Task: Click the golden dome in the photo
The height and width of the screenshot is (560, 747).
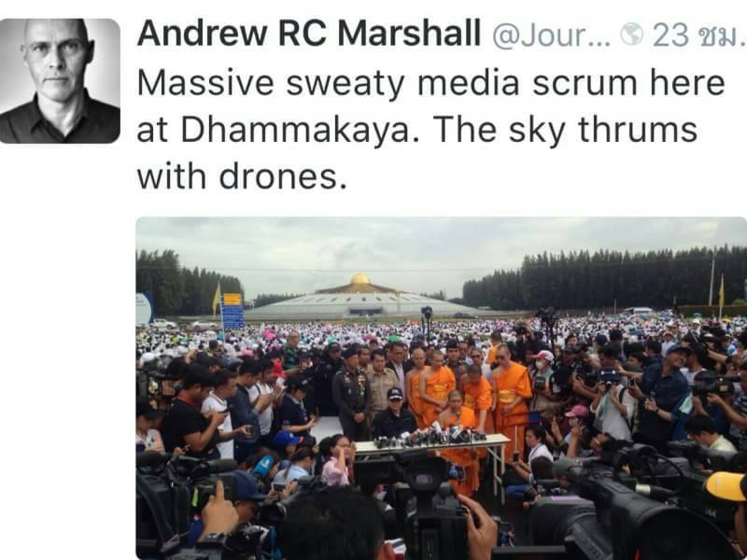Action: point(360,279)
